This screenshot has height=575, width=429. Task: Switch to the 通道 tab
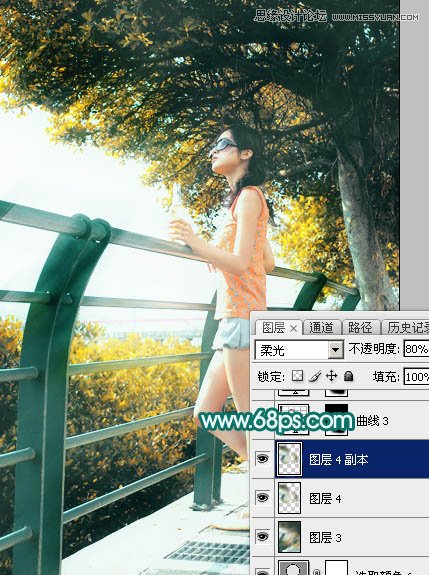point(322,327)
